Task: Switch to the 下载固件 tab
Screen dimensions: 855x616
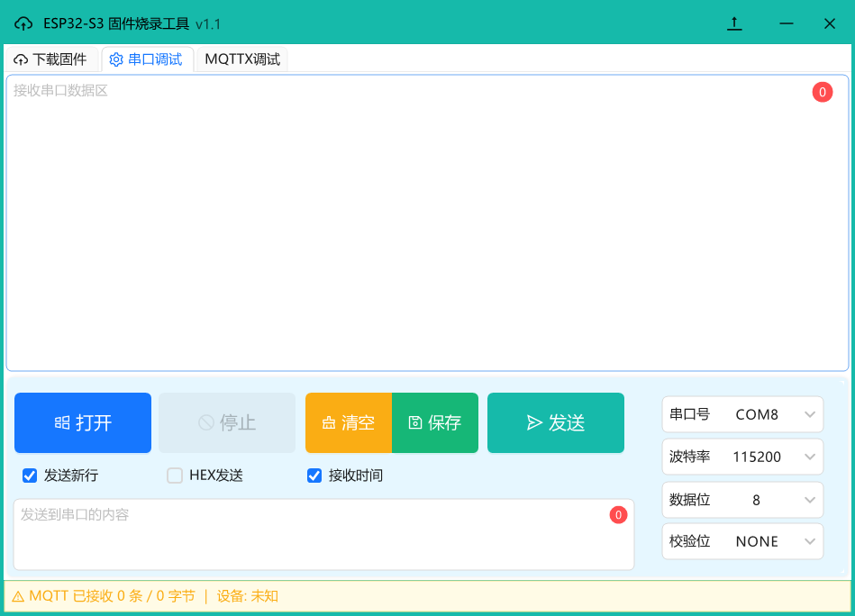Action: pos(51,59)
